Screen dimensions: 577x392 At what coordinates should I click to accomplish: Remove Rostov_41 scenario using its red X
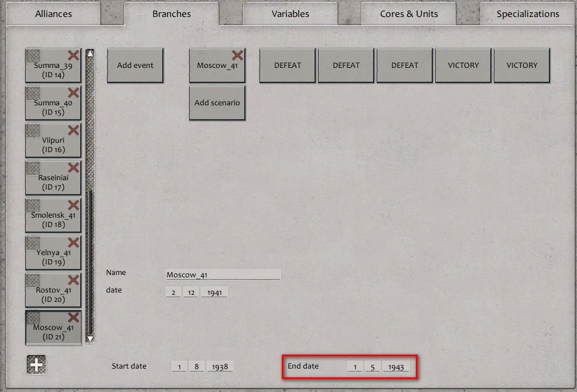pos(74,280)
